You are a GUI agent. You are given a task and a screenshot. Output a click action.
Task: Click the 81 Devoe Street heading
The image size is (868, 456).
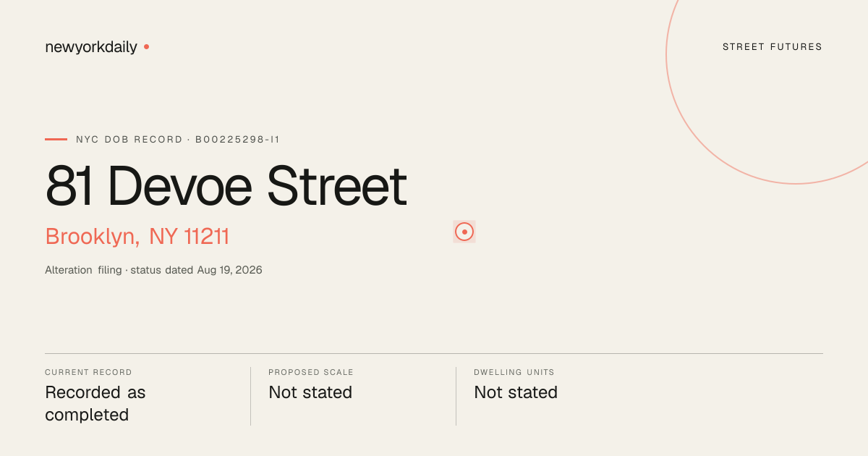click(226, 186)
